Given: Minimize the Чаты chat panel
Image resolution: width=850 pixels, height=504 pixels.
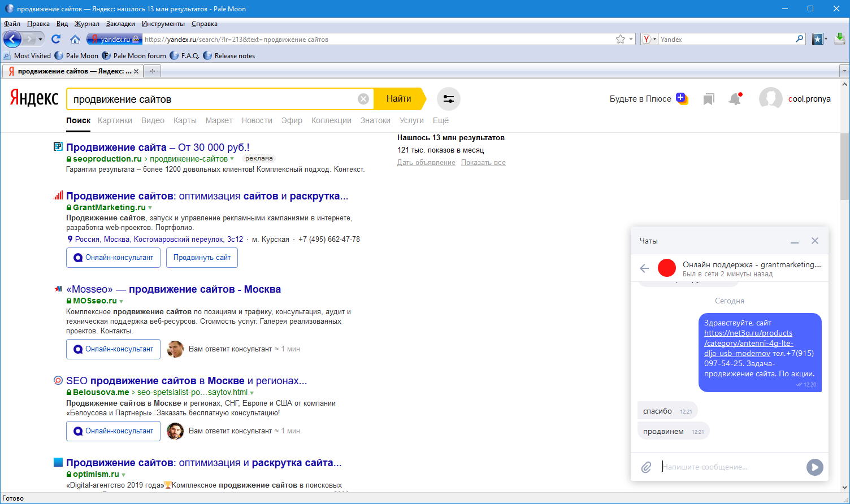Looking at the screenshot, I should click(795, 241).
